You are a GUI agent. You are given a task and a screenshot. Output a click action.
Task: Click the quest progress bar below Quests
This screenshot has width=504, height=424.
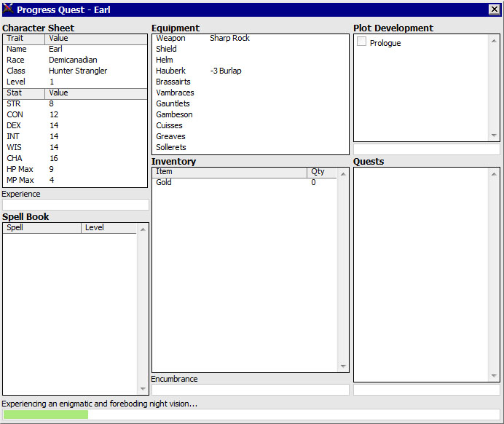427,390
